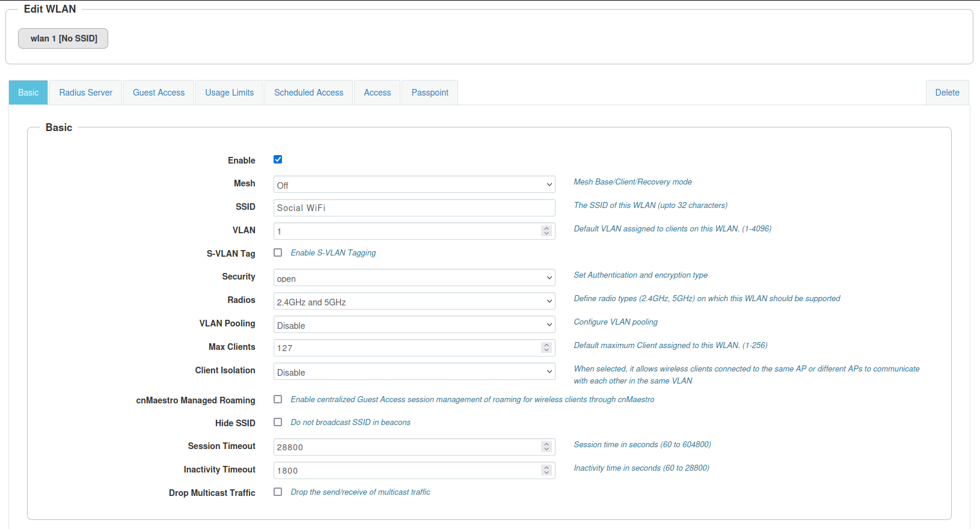The height and width of the screenshot is (529, 980).
Task: Open the Client Isolation dropdown
Action: click(x=414, y=372)
